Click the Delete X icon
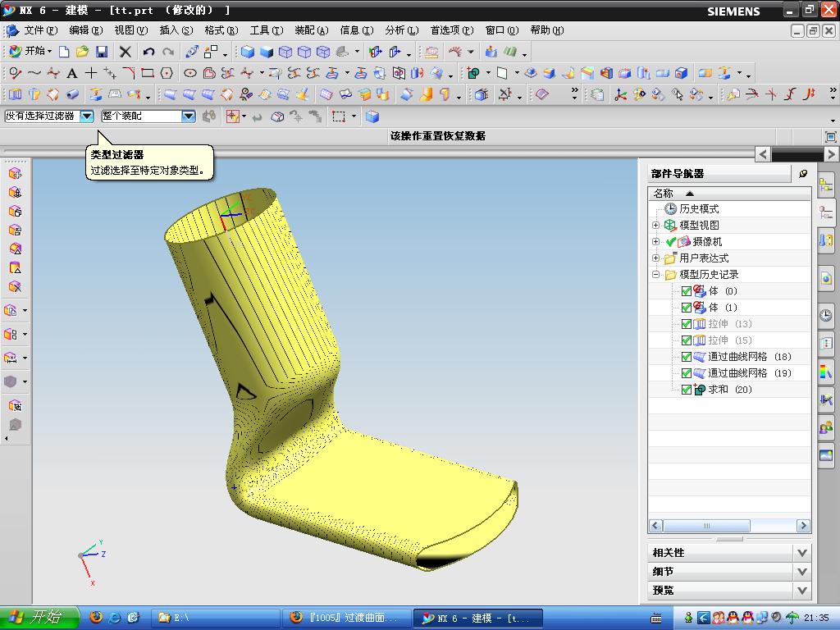The width and height of the screenshot is (840, 630). click(125, 52)
